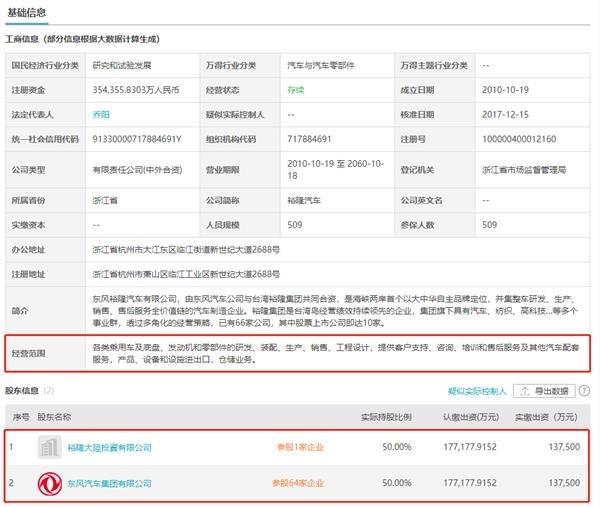Switch to the 基础信息 tab
600x507 pixels.
click(26, 13)
